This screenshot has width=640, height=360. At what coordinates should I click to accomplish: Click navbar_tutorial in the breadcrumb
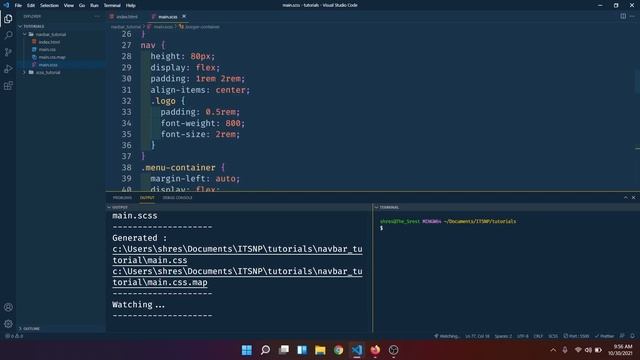126,27
